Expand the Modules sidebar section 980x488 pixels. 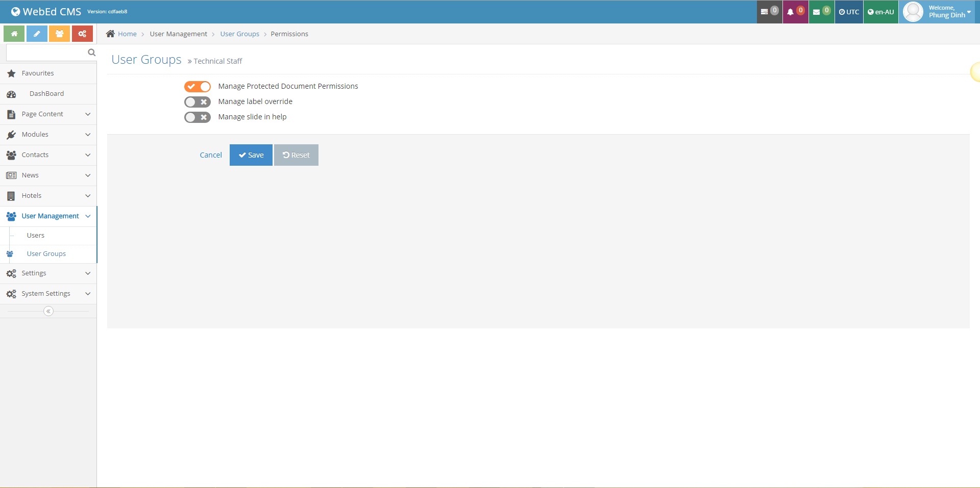(48, 135)
